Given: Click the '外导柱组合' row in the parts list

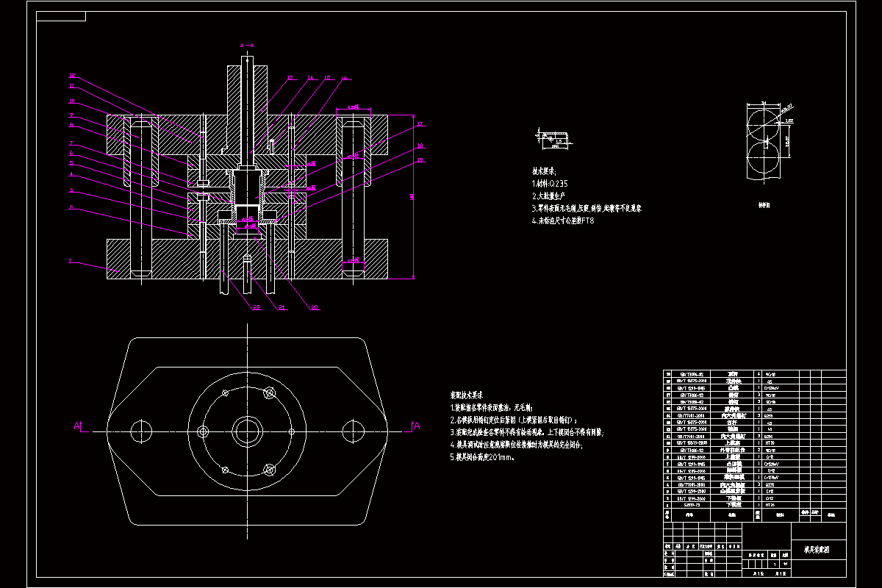Looking at the screenshot, I should pyautogui.click(x=754, y=450).
